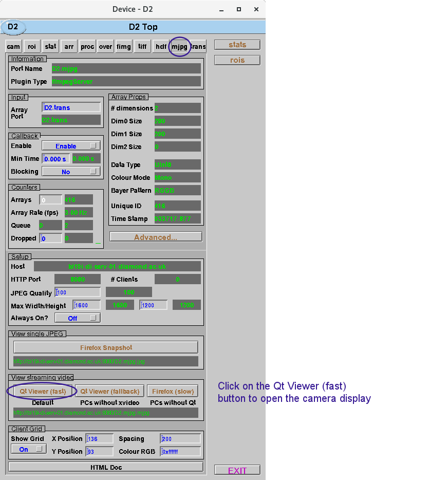Open the Blocking dropdown set to No
Image resolution: width=448 pixels, height=480 pixels.
click(71, 172)
